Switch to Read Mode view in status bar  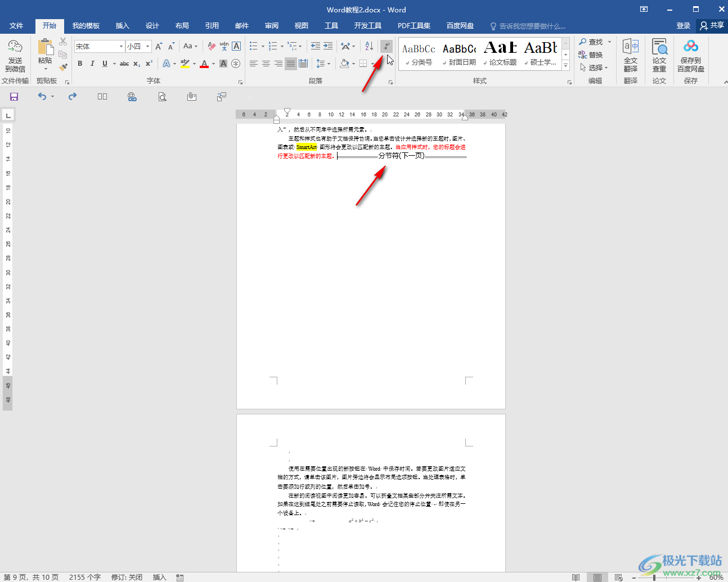point(576,578)
